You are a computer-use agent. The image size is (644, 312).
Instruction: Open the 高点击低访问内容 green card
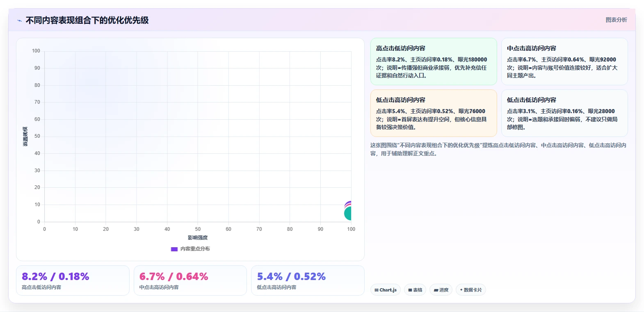click(434, 61)
